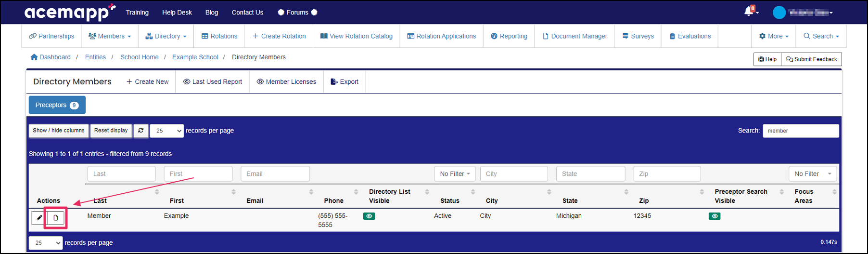Click Entities breadcrumb
The image size is (868, 254).
95,57
